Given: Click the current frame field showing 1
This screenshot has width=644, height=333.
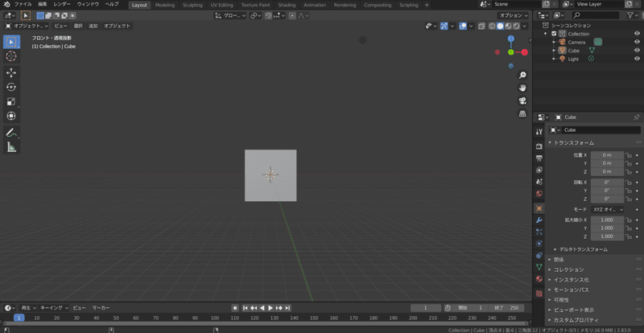Looking at the screenshot, I should (426, 308).
